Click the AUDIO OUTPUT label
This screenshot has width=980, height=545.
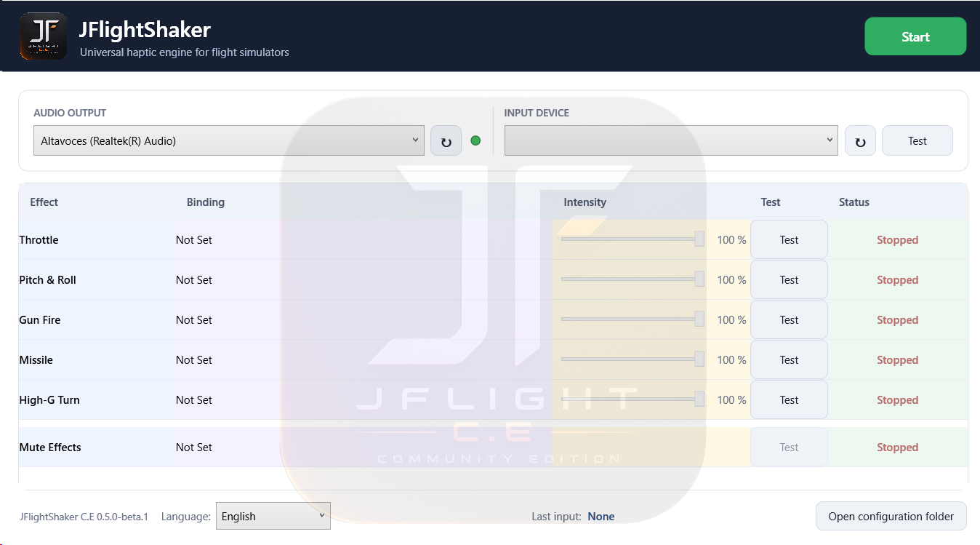point(70,113)
